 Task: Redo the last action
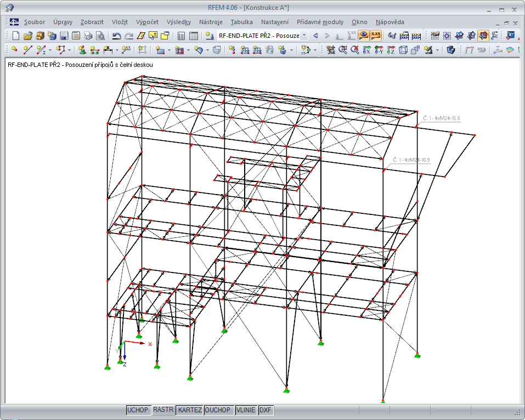click(x=128, y=36)
